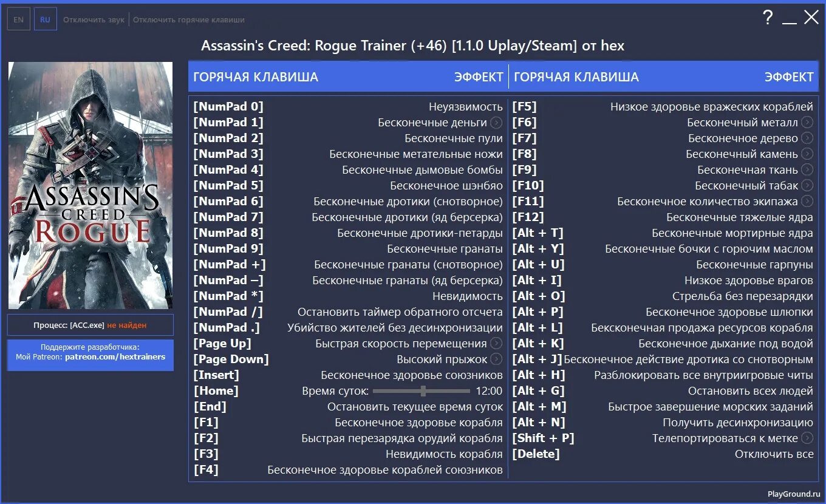Image resolution: width=826 pixels, height=504 pixels.
Task: Toggle Бесконечные гарпуны cheat
Action: click(754, 265)
